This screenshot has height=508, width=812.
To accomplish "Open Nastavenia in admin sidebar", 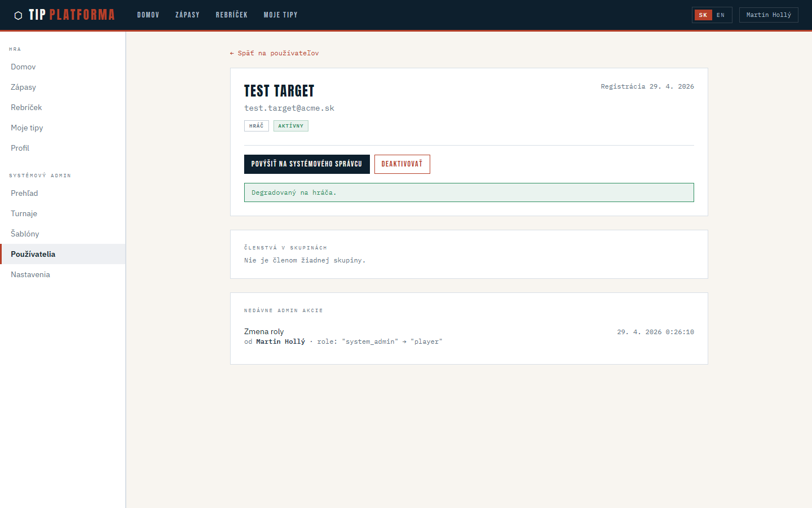I will click(x=30, y=274).
